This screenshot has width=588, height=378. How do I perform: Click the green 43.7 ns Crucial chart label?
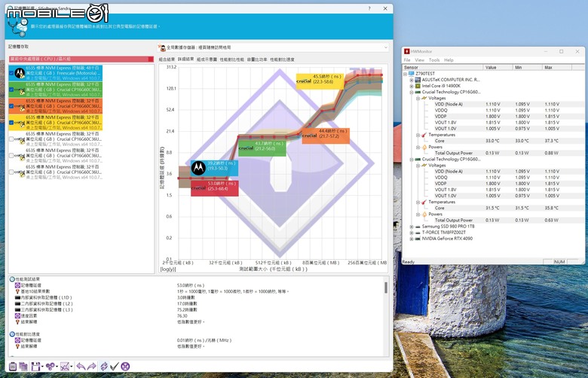[262, 148]
